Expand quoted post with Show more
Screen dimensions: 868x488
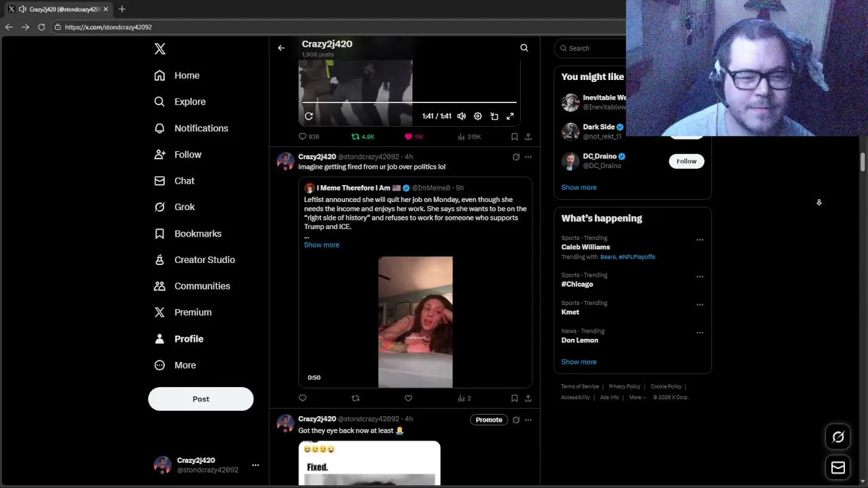click(x=321, y=245)
